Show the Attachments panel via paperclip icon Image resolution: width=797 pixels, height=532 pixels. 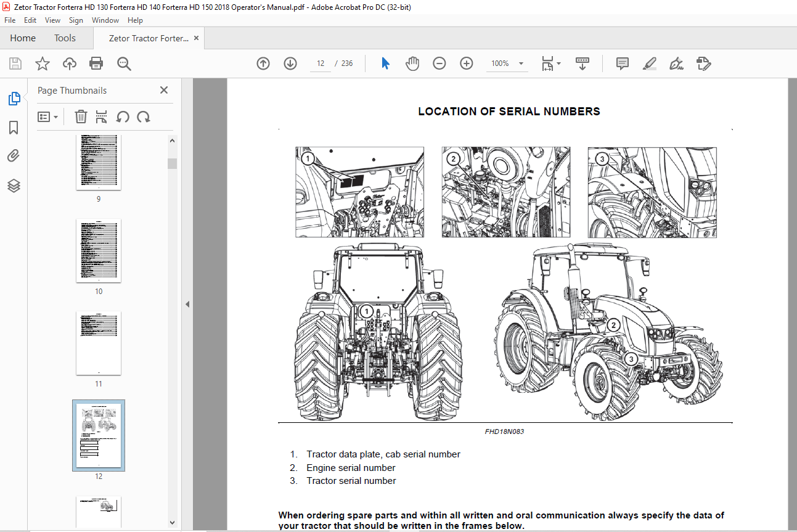(14, 157)
